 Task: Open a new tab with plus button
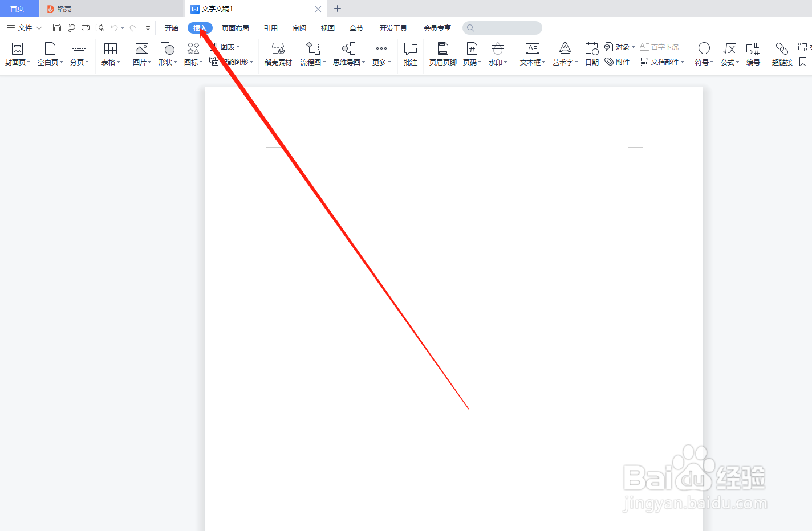coord(338,9)
